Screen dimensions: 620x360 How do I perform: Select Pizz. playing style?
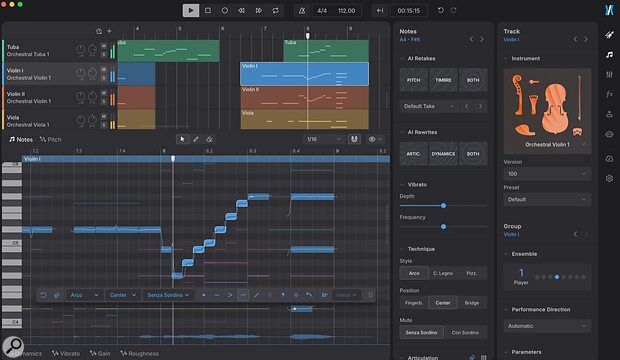click(471, 273)
